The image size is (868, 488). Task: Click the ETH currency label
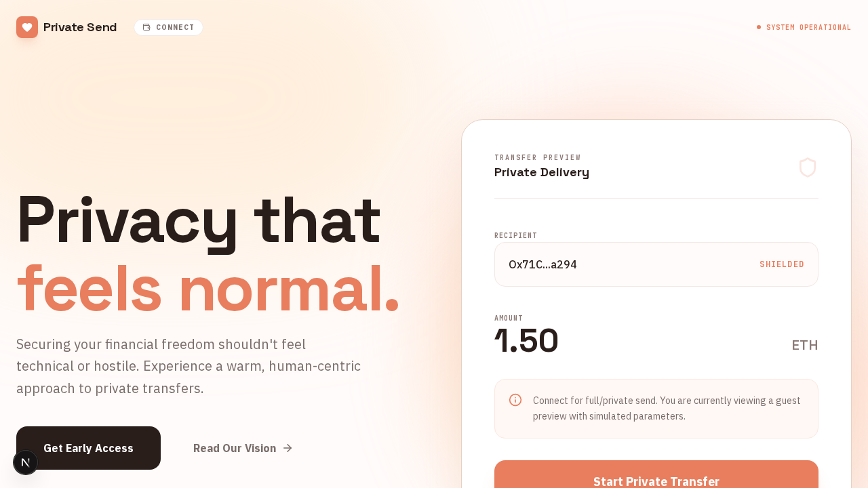[805, 345]
